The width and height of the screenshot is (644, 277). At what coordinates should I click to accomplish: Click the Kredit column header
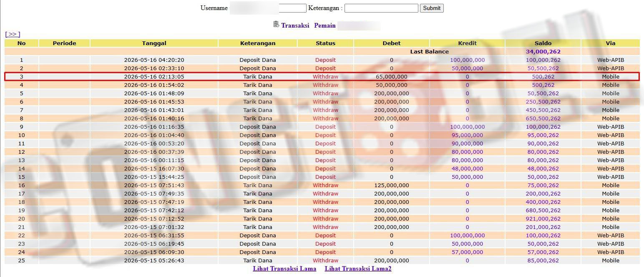(467, 43)
